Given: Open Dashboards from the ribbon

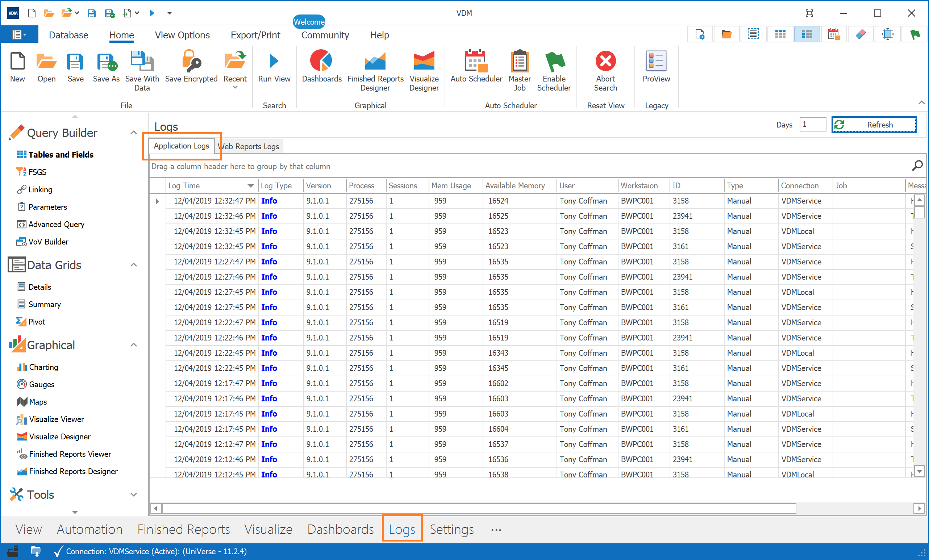Looking at the screenshot, I should pos(322,67).
